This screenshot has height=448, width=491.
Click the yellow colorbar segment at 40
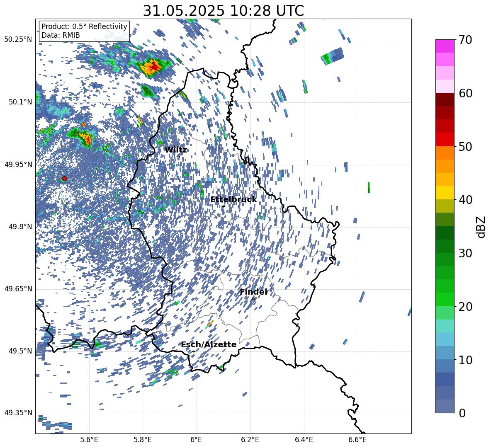(445, 193)
